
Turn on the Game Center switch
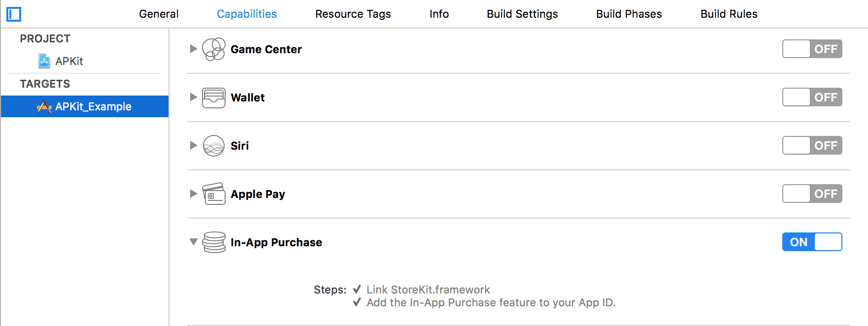812,49
